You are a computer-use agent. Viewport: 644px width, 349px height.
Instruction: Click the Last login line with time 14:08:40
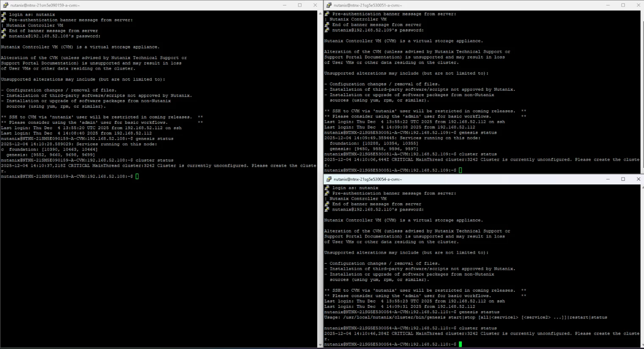click(x=76, y=133)
